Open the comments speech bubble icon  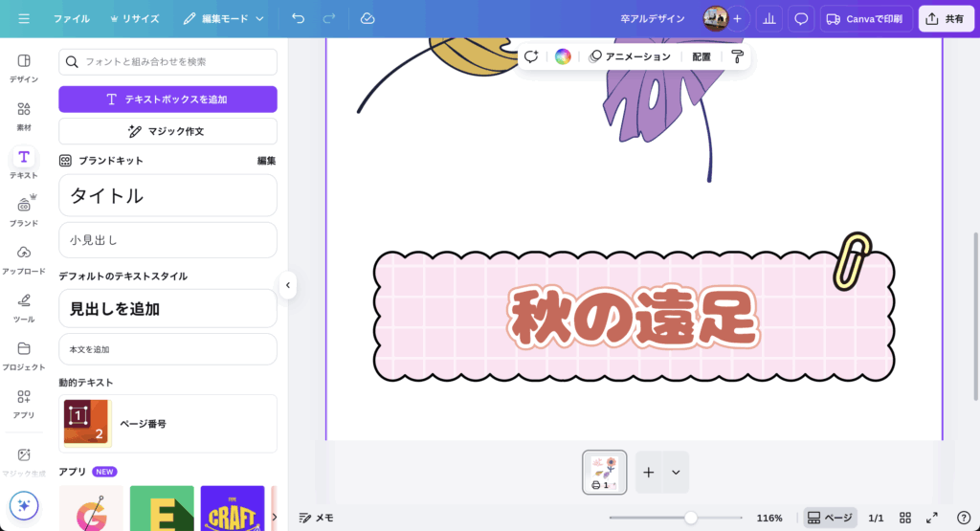pos(801,18)
